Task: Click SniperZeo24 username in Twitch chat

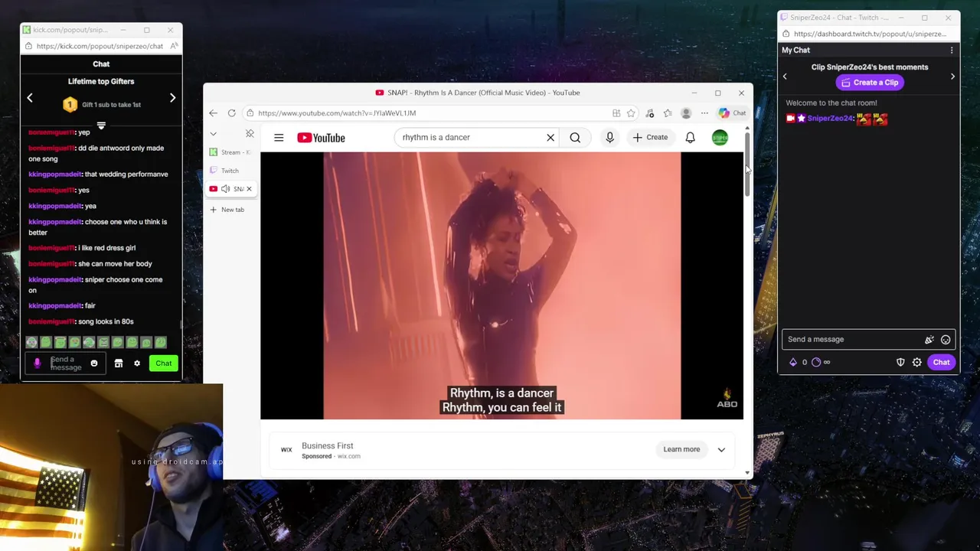Action: coord(831,119)
